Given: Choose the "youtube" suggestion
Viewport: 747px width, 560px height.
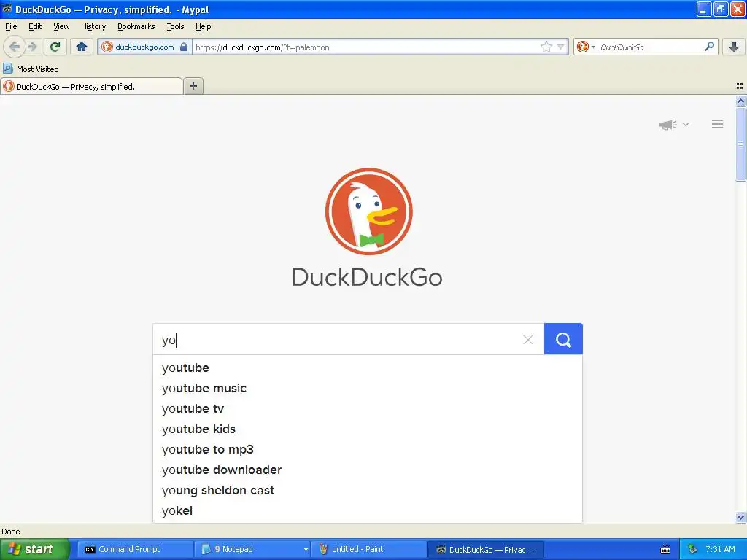Looking at the screenshot, I should click(x=368, y=367).
